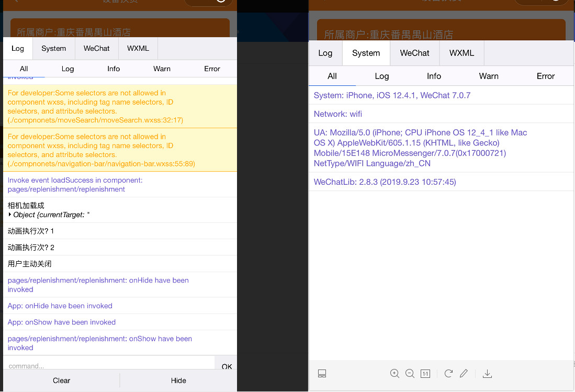Download the image
The image size is (575, 392).
pos(487,374)
